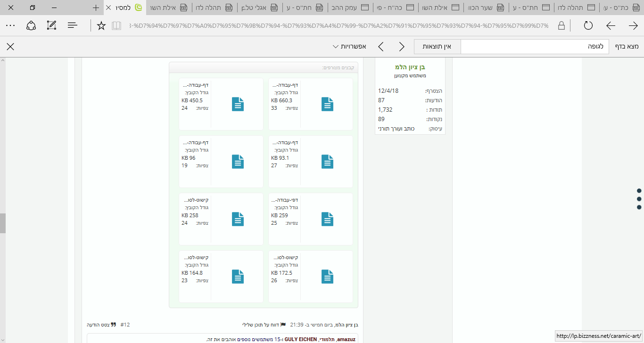
Task: Click the אין תוצאות no results label
Action: point(437,47)
